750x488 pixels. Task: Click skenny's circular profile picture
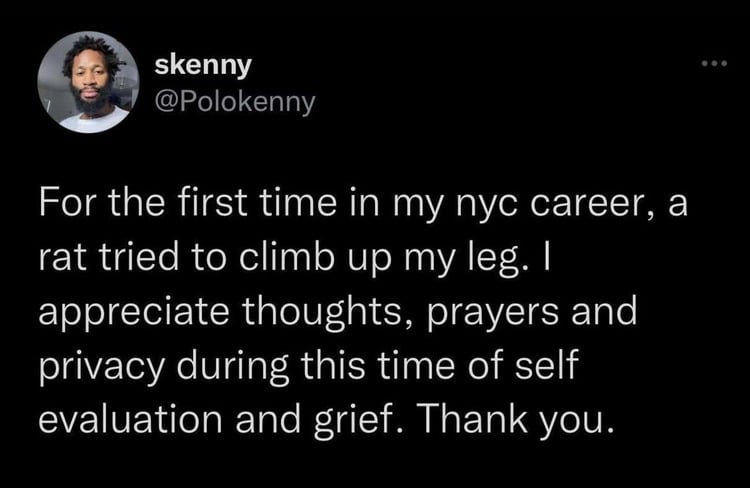[x=88, y=82]
